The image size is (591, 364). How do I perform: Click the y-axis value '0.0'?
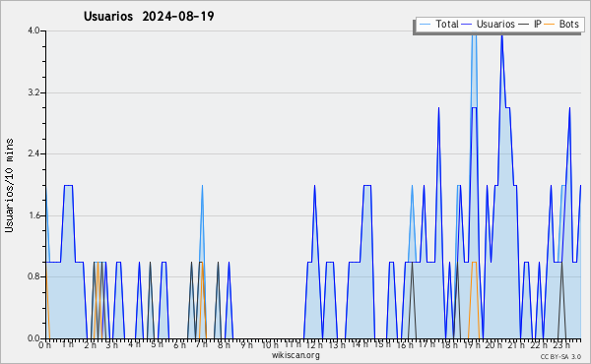coord(33,338)
